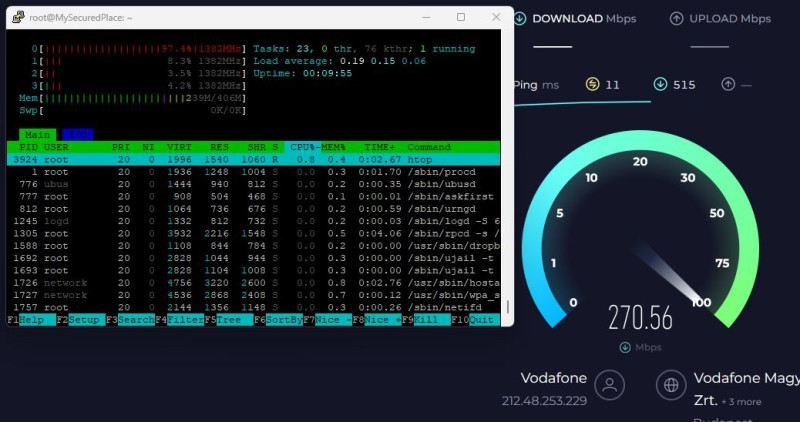Click F10 Quit in htop footer
This screenshot has height=422, width=800.
click(476, 320)
